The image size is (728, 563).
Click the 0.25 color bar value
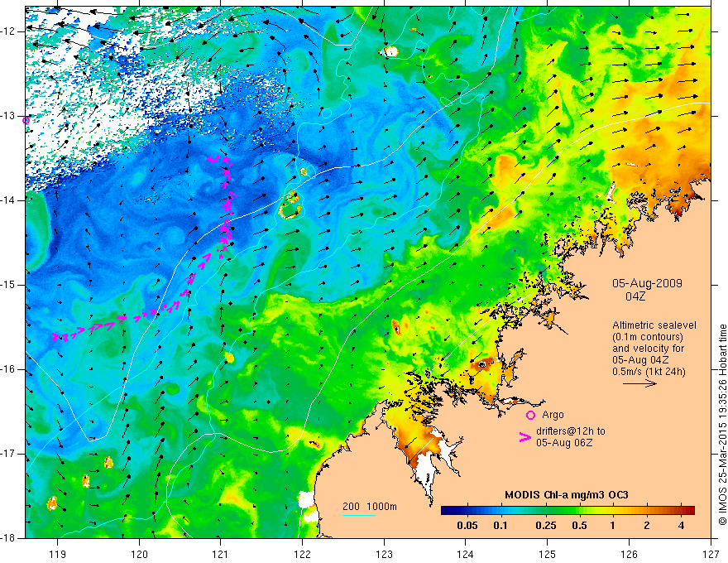click(x=545, y=526)
